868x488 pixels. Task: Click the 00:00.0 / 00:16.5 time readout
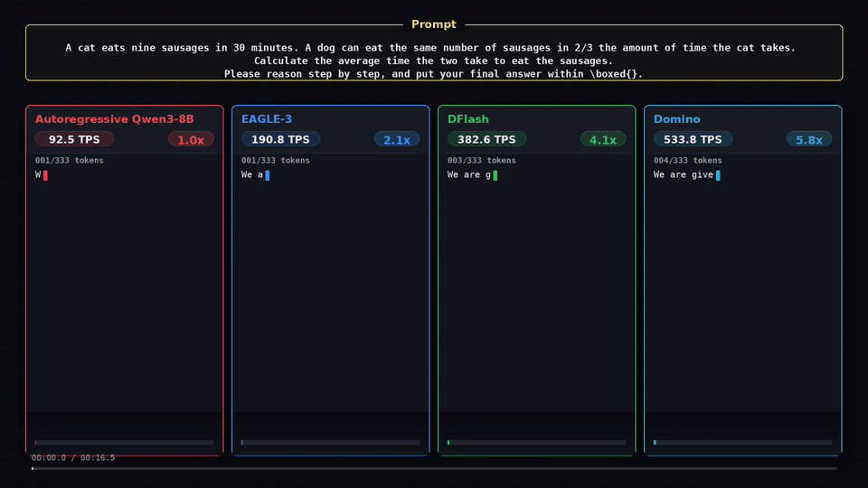click(x=73, y=457)
